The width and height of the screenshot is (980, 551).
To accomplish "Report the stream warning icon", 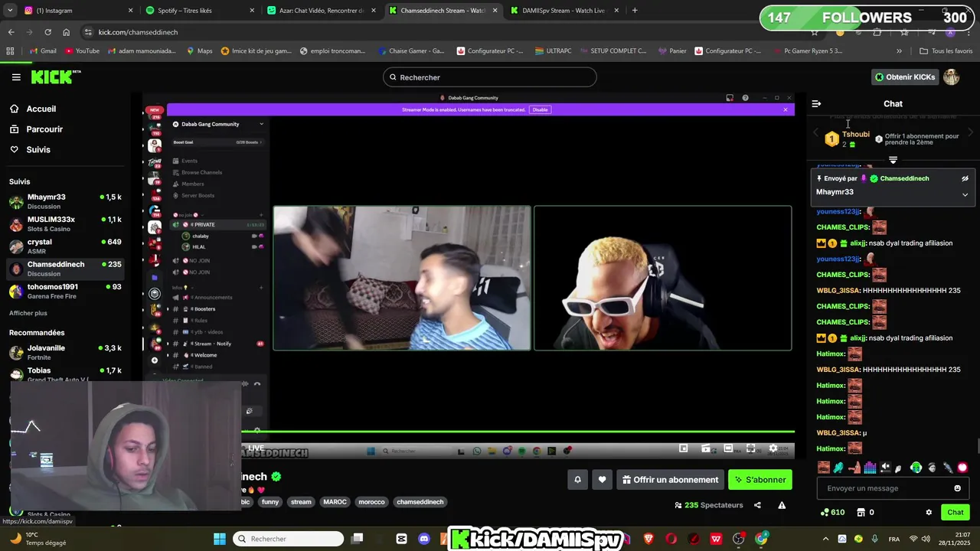I will point(782,505).
